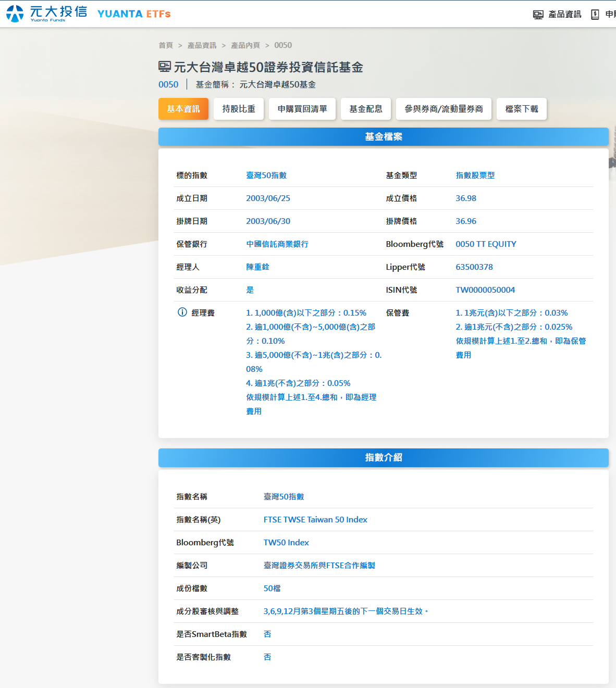Open the YUANTA ETFs home logo

(134, 14)
